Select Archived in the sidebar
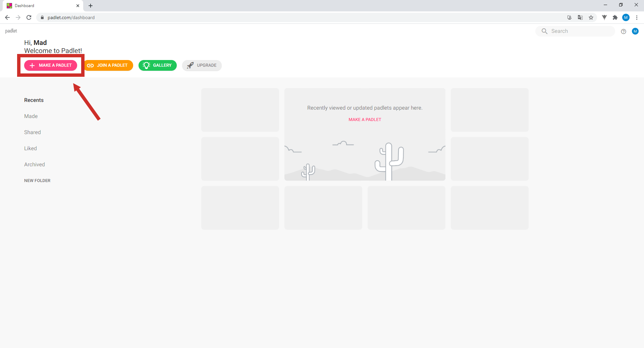This screenshot has height=348, width=644. click(35, 165)
